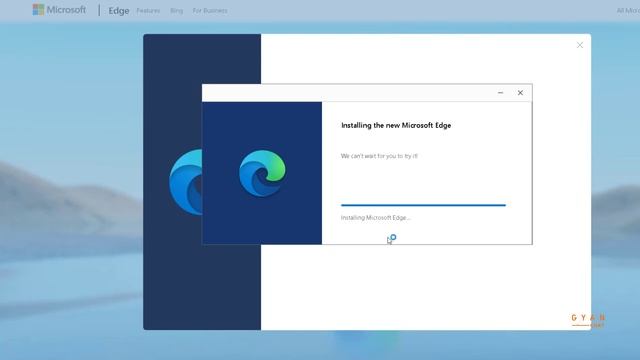The image size is (640, 360).
Task: Click the 'Installing Microsoft Edge...' status text
Action: 376,218
